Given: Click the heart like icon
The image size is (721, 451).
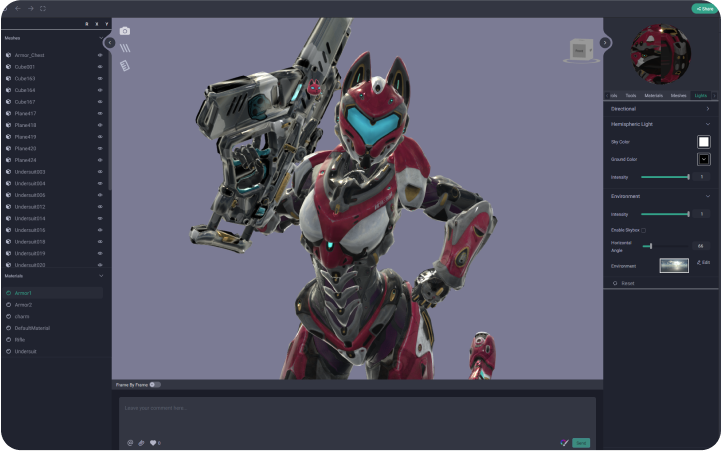Looking at the screenshot, I should (153, 442).
